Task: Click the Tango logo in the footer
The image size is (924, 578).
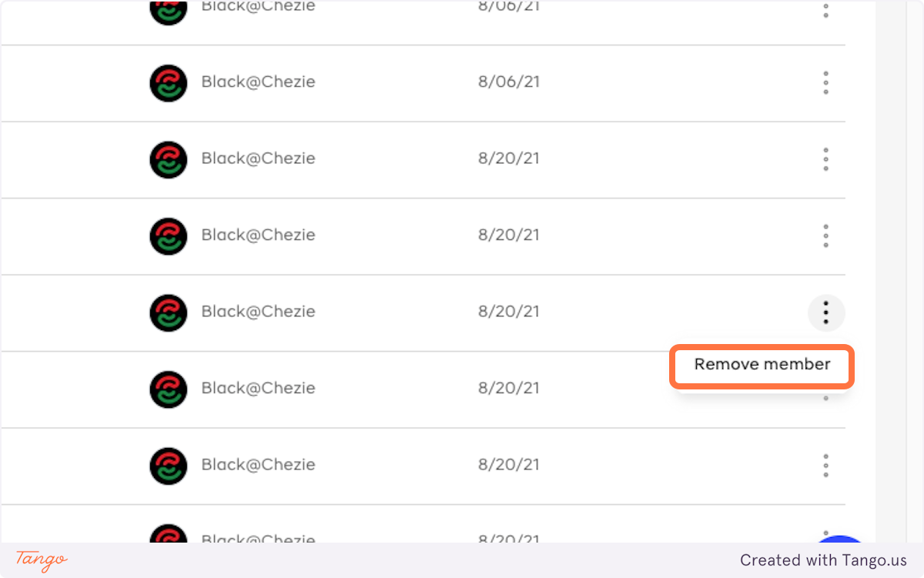Action: [42, 560]
